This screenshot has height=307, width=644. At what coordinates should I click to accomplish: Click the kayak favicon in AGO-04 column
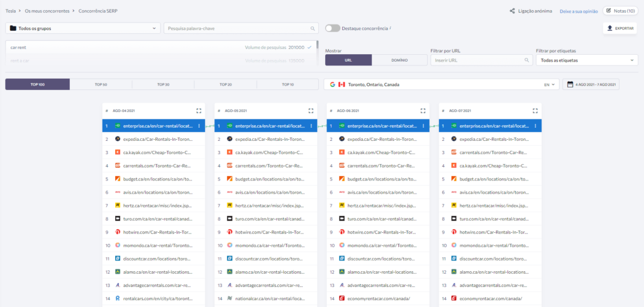tap(117, 152)
